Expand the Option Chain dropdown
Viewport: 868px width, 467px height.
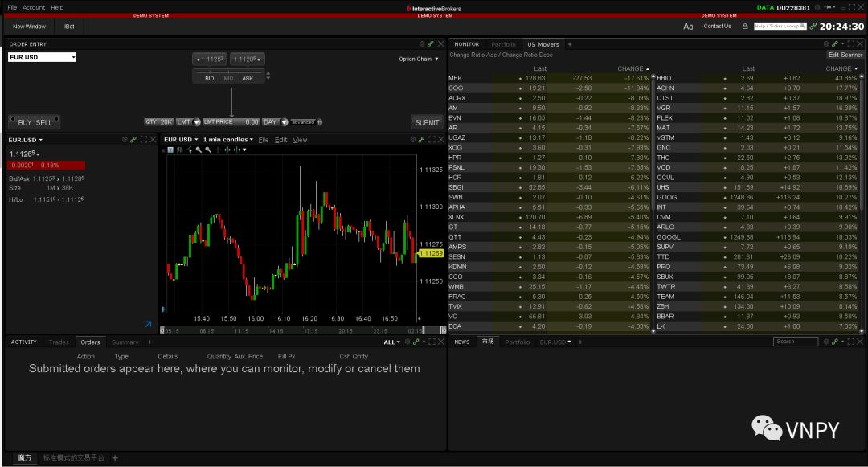[x=419, y=59]
